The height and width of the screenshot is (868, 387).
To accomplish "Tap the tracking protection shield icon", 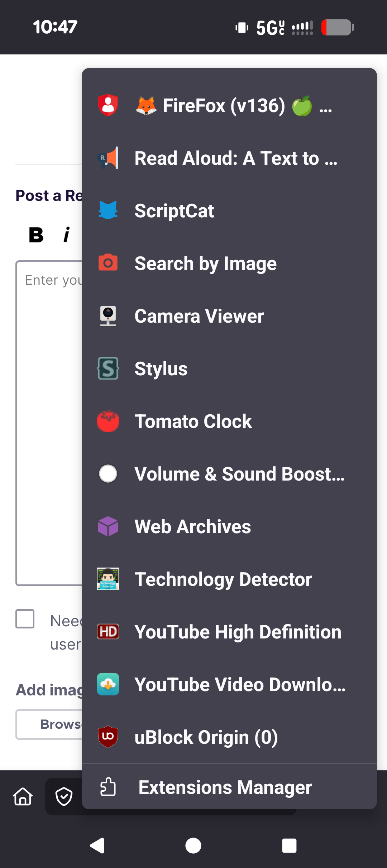I will (64, 796).
